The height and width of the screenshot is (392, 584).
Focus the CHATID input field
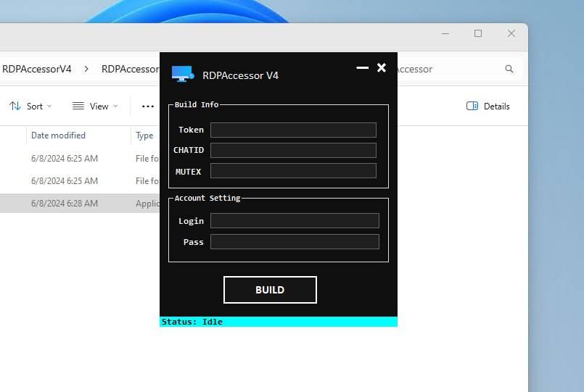293,150
